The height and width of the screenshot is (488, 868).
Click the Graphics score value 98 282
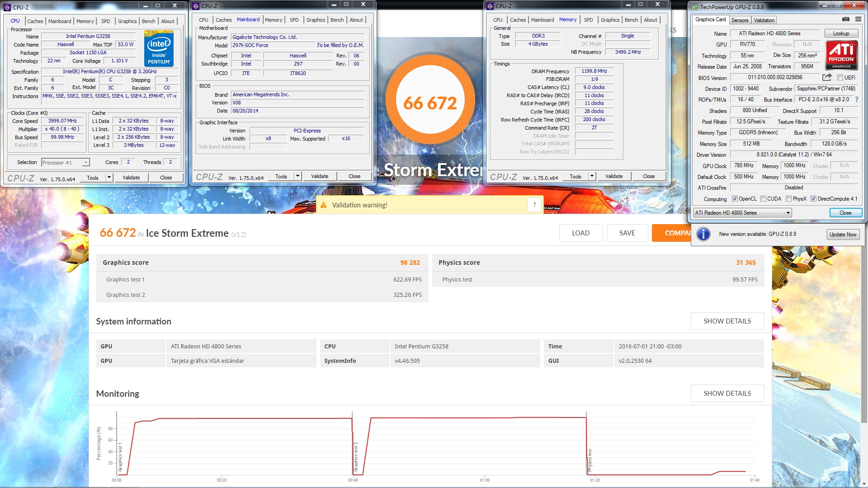(410, 263)
